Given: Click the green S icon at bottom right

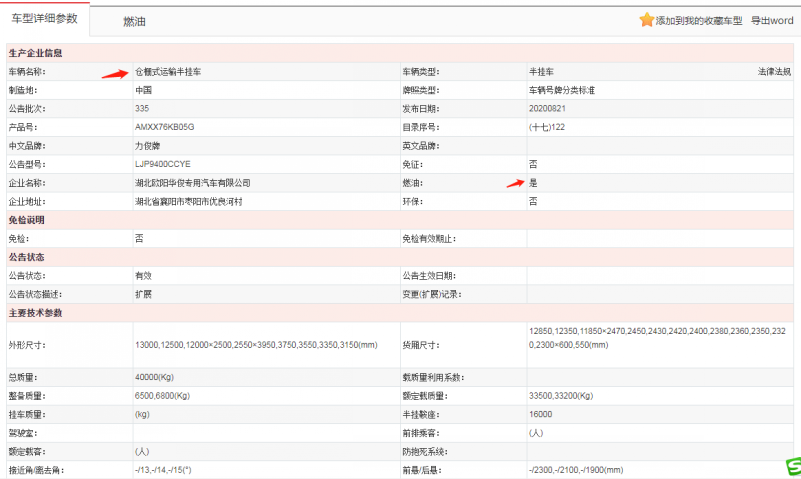Looking at the screenshot, I should coord(790,468).
